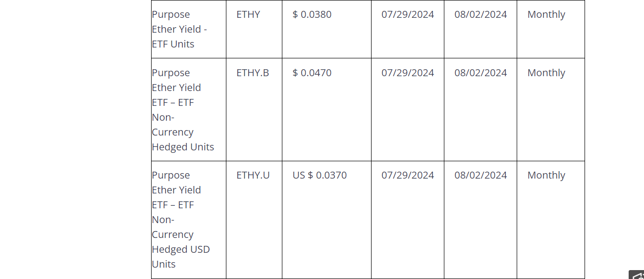Click the ETHY.B ticker symbol cell
Viewport: 644px width, 279px height.
[x=253, y=73]
